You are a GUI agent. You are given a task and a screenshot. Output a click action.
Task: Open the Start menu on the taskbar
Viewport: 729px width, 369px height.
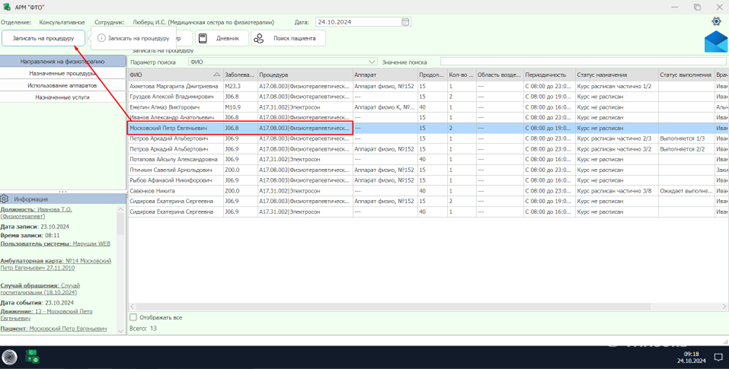tap(9, 357)
